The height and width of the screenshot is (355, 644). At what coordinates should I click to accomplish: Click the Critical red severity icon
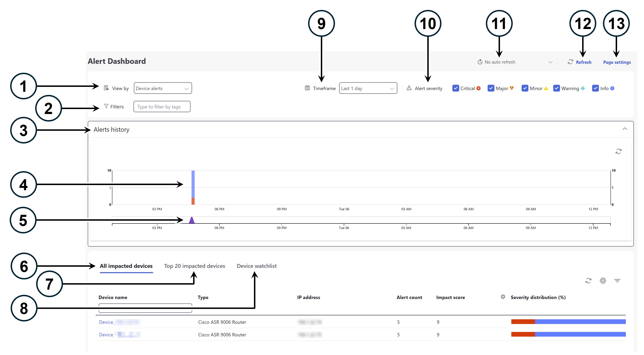pyautogui.click(x=479, y=88)
